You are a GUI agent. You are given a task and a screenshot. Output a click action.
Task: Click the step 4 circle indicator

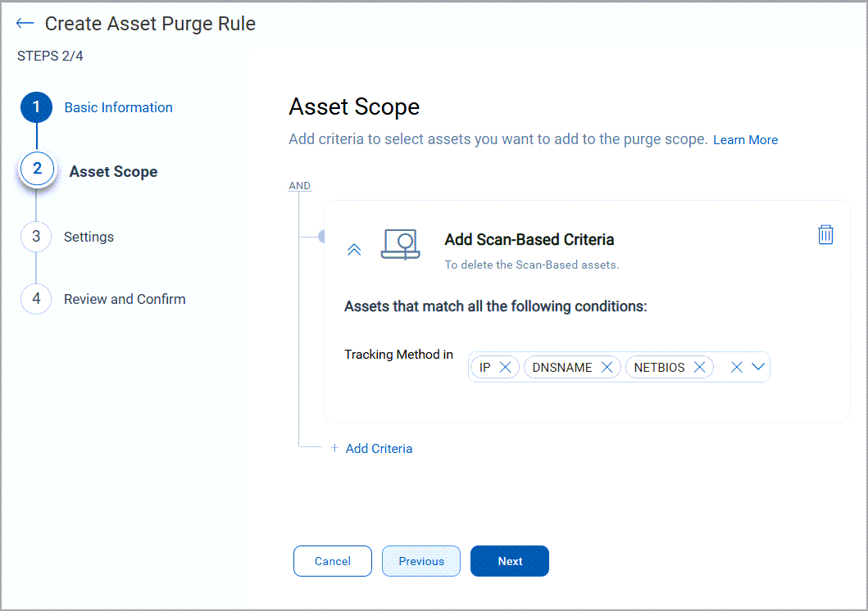(x=36, y=299)
